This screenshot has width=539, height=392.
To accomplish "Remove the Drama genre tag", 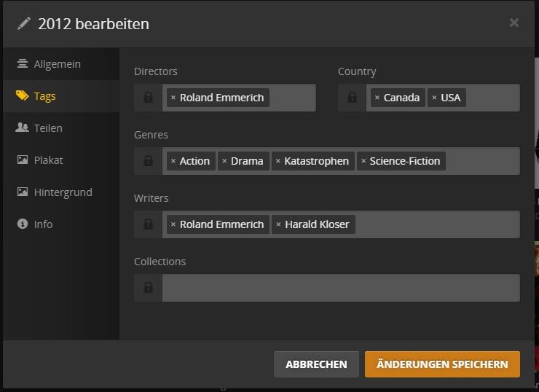I will click(224, 161).
